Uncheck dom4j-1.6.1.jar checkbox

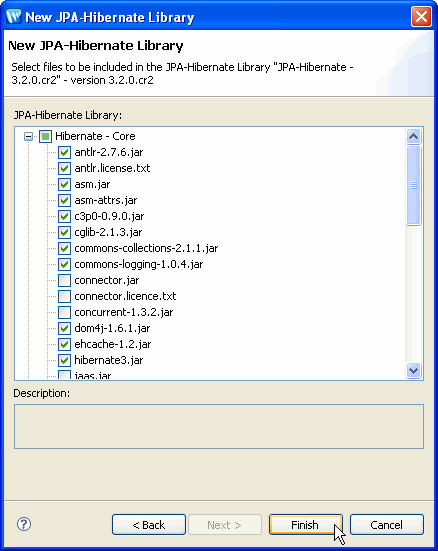click(x=64, y=328)
